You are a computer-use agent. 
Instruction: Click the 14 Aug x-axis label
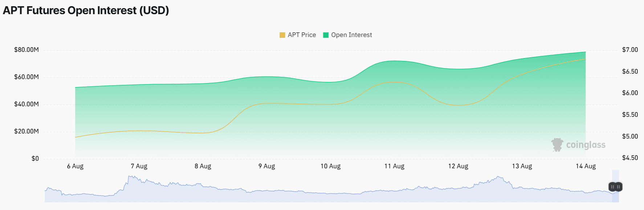pos(586,166)
